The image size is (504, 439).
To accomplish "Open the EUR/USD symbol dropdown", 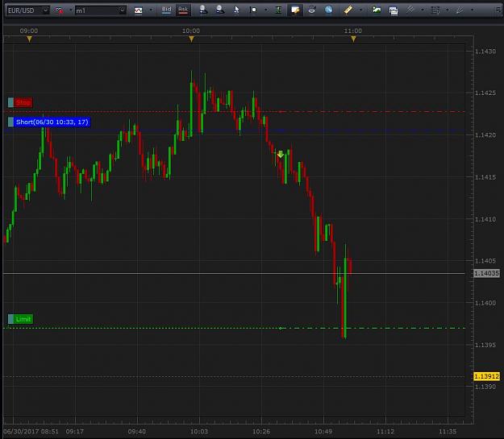I will 46,10.
